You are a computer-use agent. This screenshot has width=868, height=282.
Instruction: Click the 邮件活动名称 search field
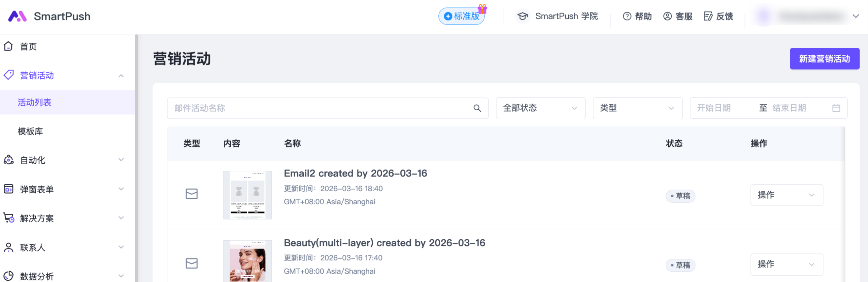coord(320,108)
